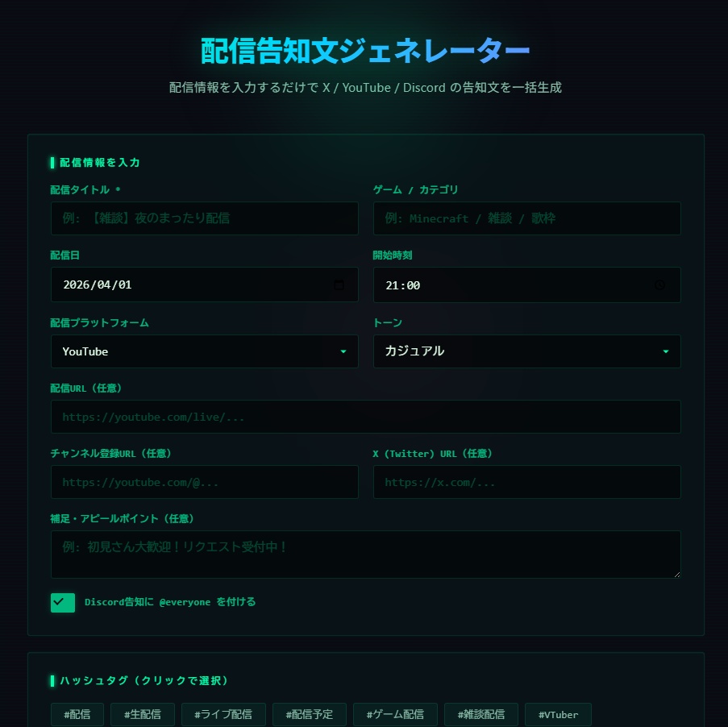Screen dimensions: 728x727
Task: Click the clock icon in 開始時刻 field
Action: pyautogui.click(x=660, y=285)
